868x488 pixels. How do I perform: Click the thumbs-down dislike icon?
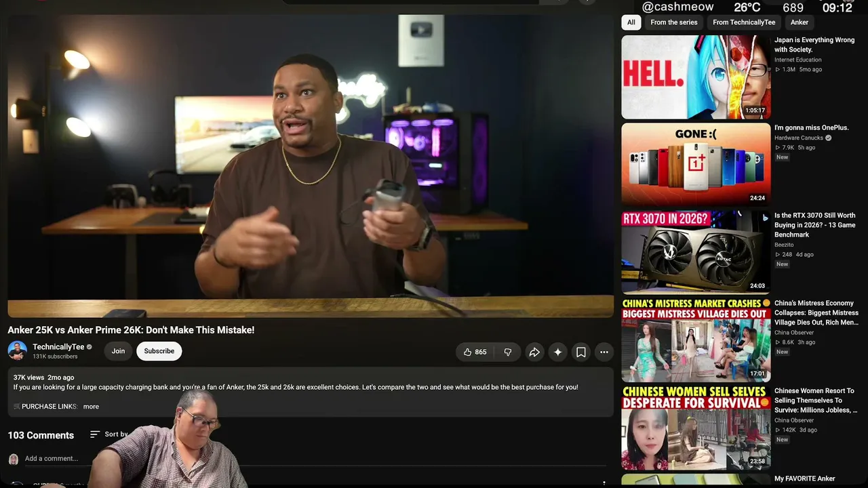[x=507, y=352]
